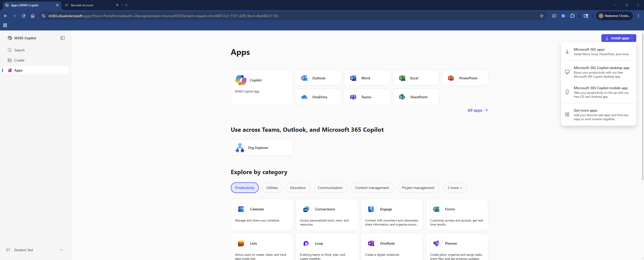Bookmark this page with the star icon
This screenshot has height=260, width=644.
pyautogui.click(x=542, y=16)
